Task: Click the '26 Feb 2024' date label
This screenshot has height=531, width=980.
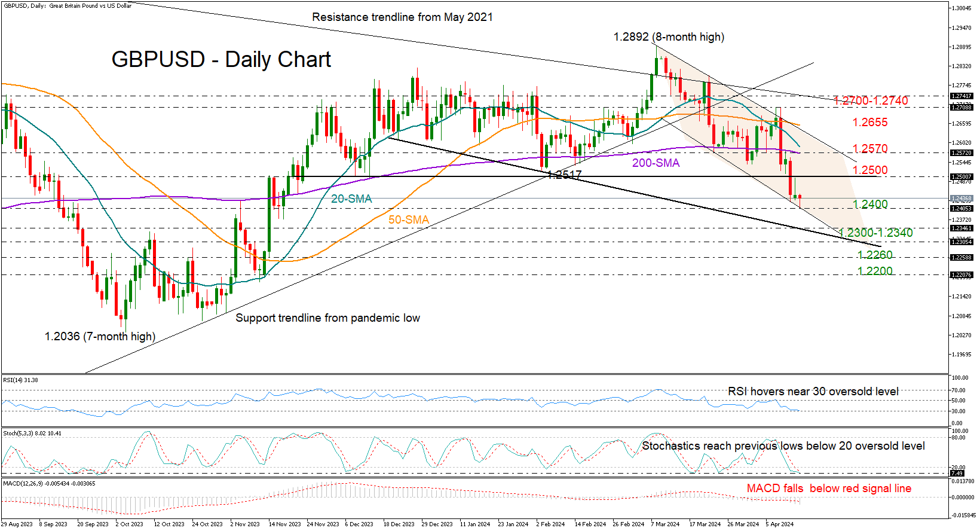Action: 629,524
